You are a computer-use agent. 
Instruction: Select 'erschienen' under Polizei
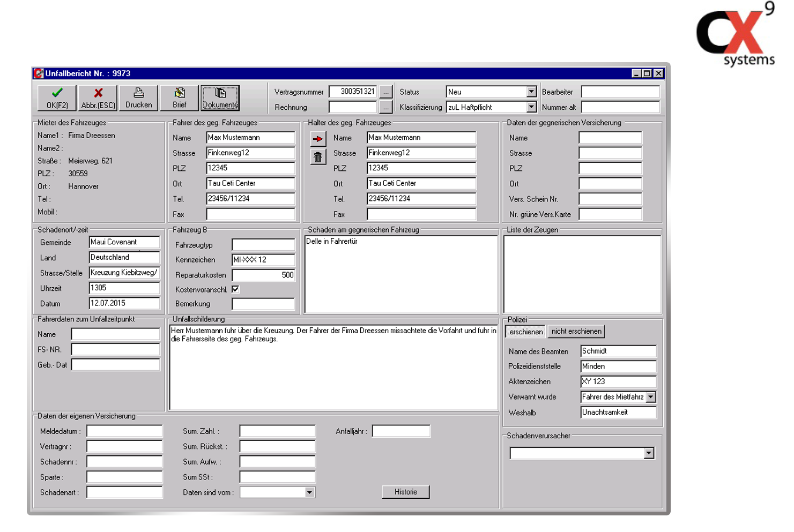525,331
